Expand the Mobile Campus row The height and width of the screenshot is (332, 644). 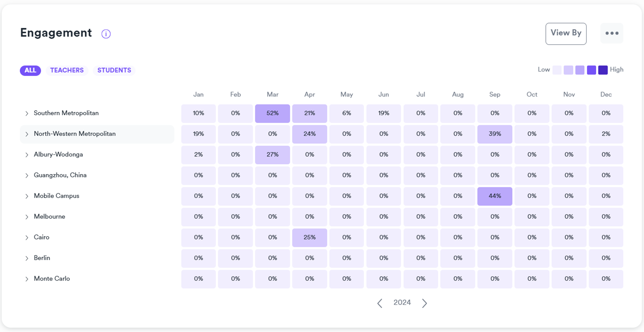(x=27, y=196)
